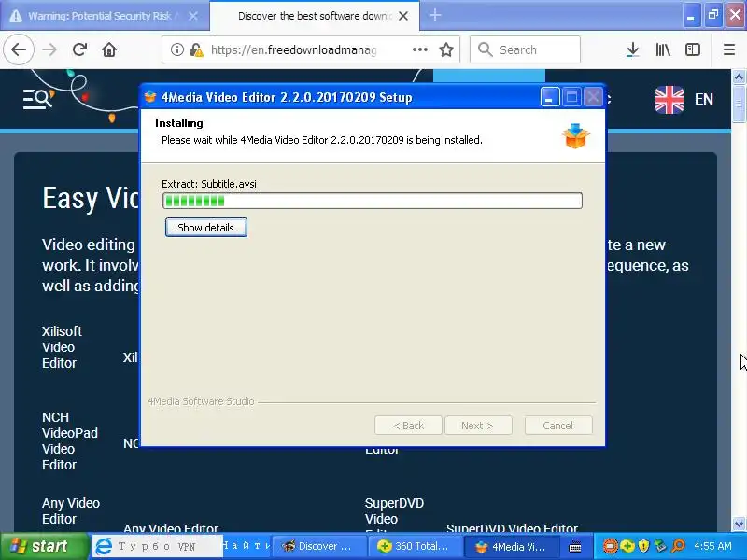
Task: Open the site menu search icon
Action: click(x=38, y=99)
